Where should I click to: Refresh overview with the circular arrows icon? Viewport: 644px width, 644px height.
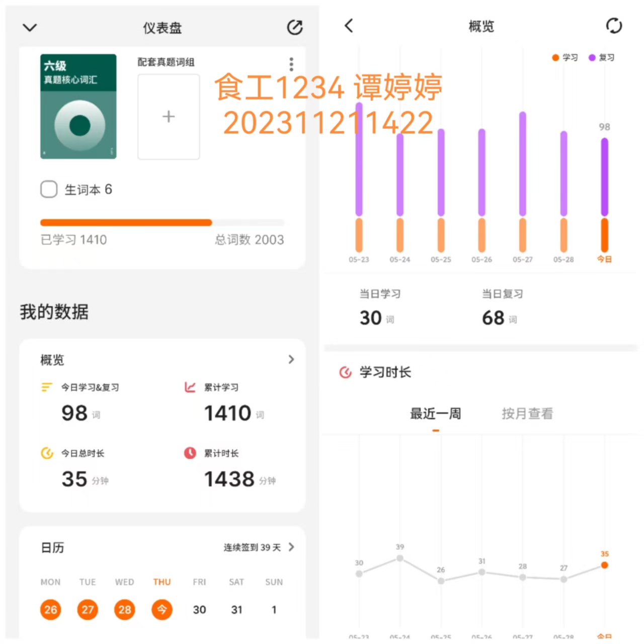pyautogui.click(x=614, y=26)
